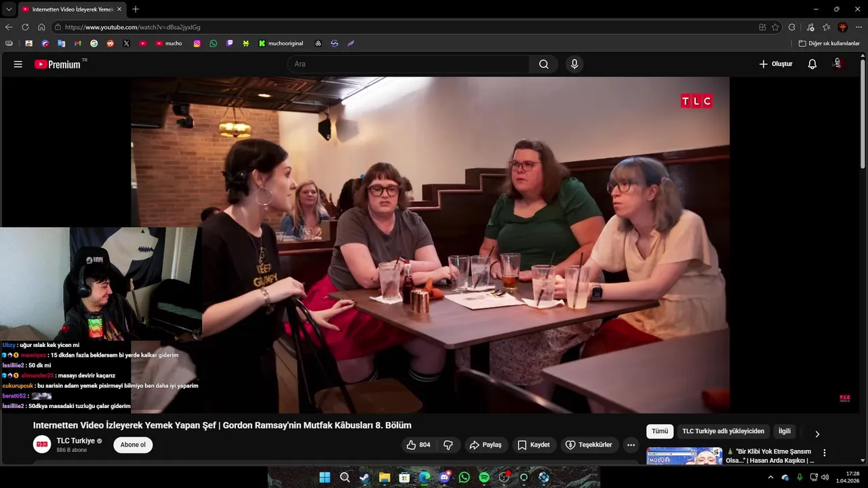868x488 pixels.
Task: Add page to favorites star icon
Action: (775, 27)
